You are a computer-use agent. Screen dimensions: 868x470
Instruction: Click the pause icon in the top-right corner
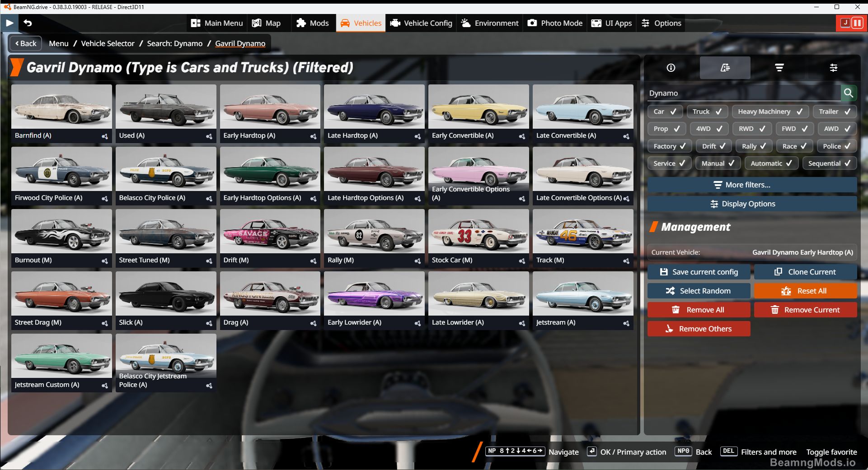coord(857,23)
